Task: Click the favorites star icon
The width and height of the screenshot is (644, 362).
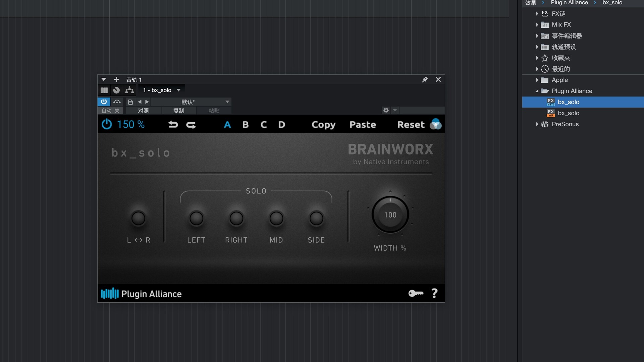Action: point(545,58)
